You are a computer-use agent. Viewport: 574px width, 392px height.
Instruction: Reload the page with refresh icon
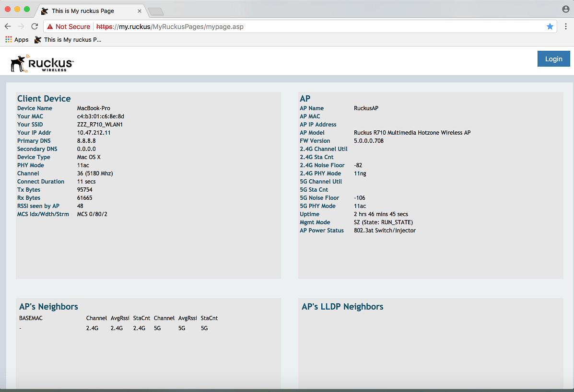pos(35,27)
